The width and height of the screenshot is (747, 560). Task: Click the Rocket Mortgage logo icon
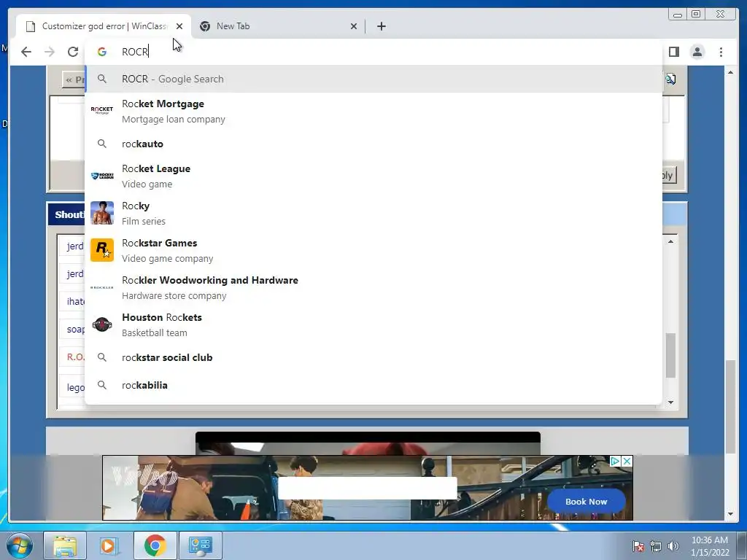[x=102, y=111]
